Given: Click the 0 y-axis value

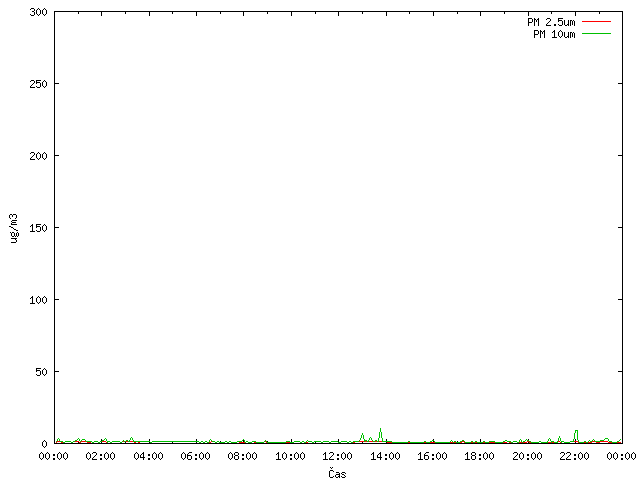Looking at the screenshot, I should pos(44,444).
